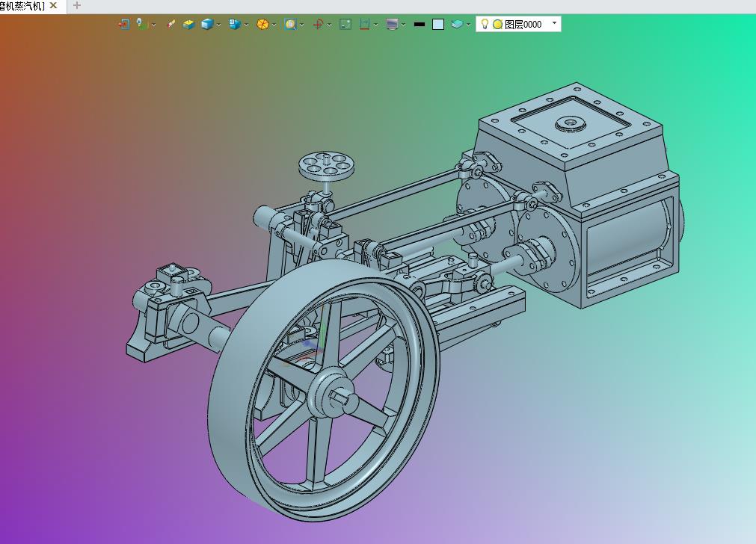Image resolution: width=756 pixels, height=544 pixels.
Task: Toggle the yellow circle layer state
Action: tap(497, 25)
